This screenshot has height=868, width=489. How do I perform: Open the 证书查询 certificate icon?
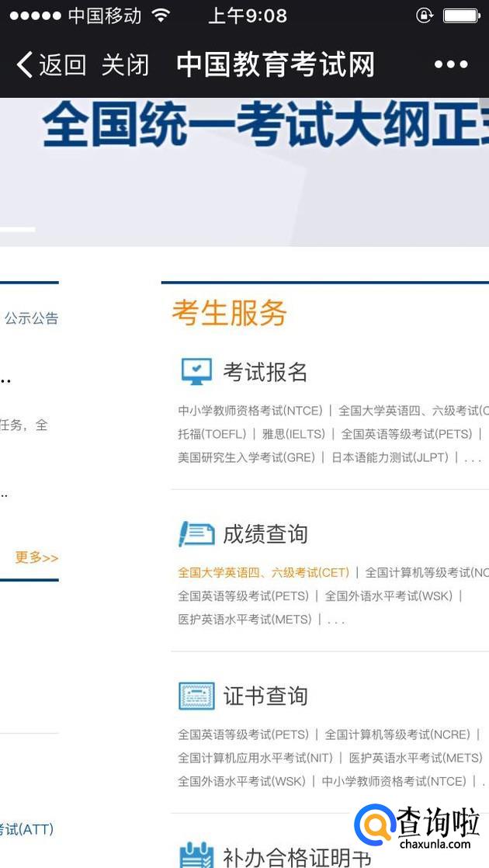click(x=196, y=696)
